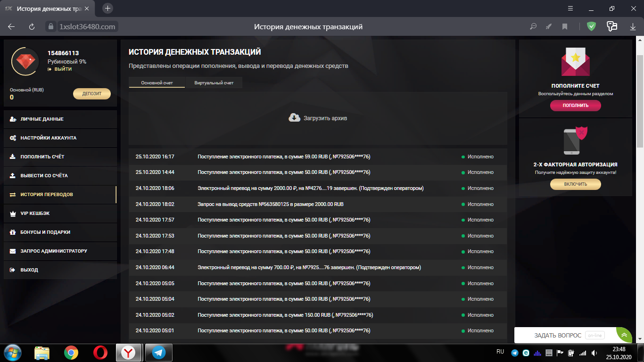The image size is (644, 362).
Task: Click the 25.10.2020 16:17 transaction row
Action: (318, 156)
